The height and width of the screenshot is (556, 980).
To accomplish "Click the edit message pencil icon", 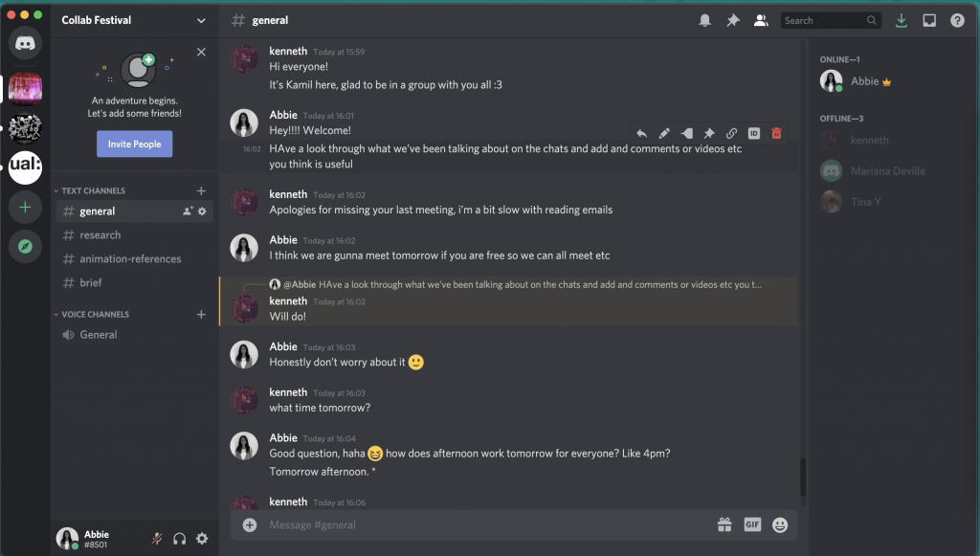I will click(664, 133).
